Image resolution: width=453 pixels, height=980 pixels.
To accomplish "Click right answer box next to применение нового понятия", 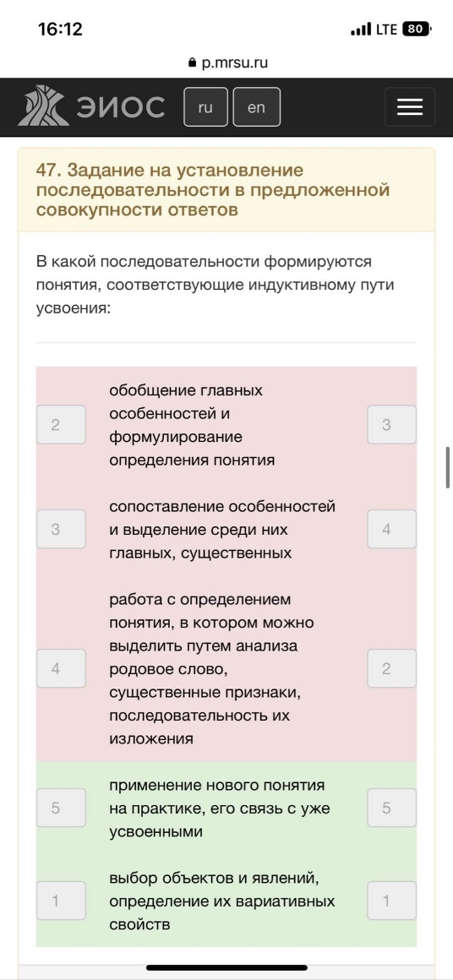I will [392, 808].
